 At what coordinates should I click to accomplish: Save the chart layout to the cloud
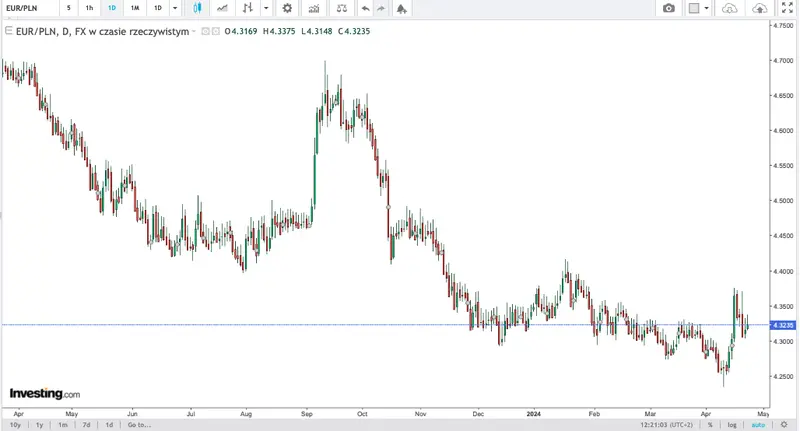[x=760, y=8]
